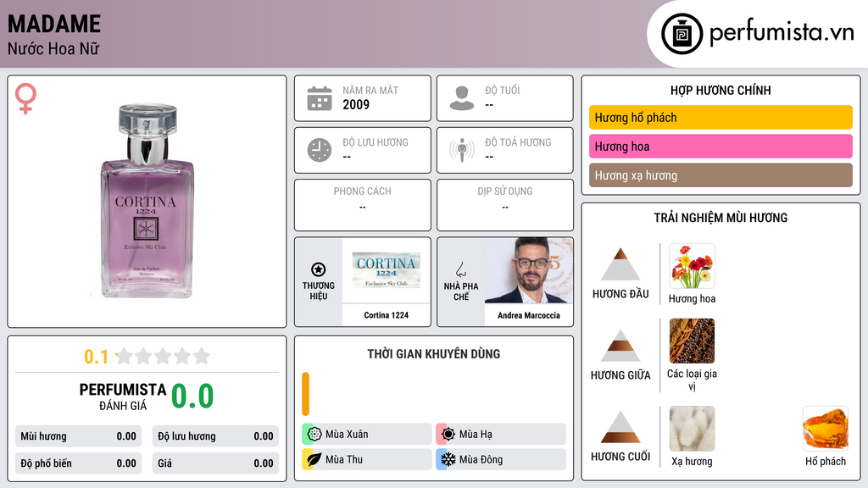This screenshot has height=488, width=868.
Task: Select the Xạ hương musk thumbnail
Action: tap(692, 429)
